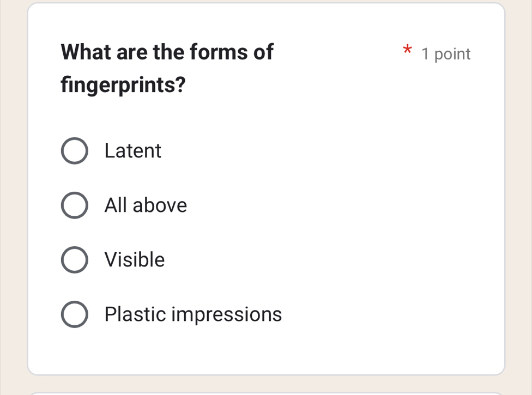This screenshot has height=395, width=532.
Task: Click the 1 point label
Action: tap(446, 54)
